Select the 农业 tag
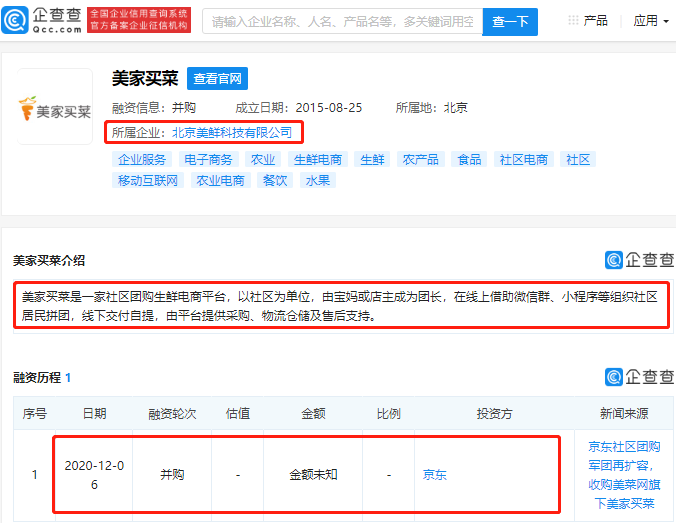This screenshot has width=676, height=523. pos(263,160)
